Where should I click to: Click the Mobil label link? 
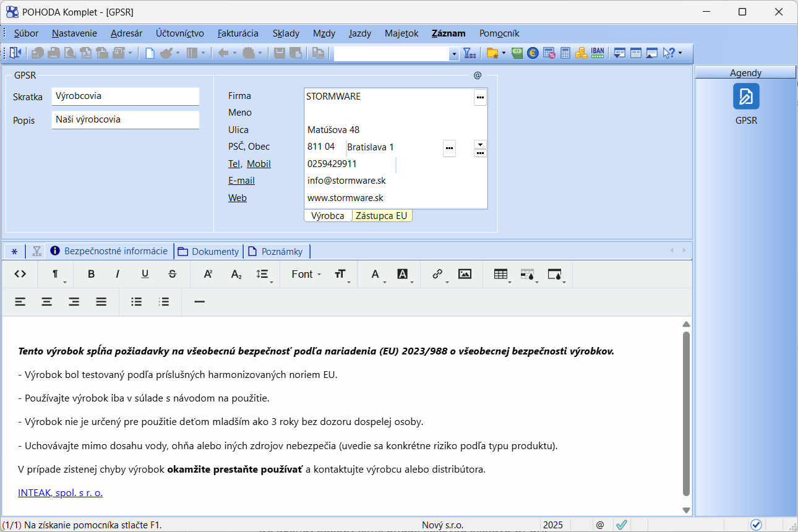259,164
